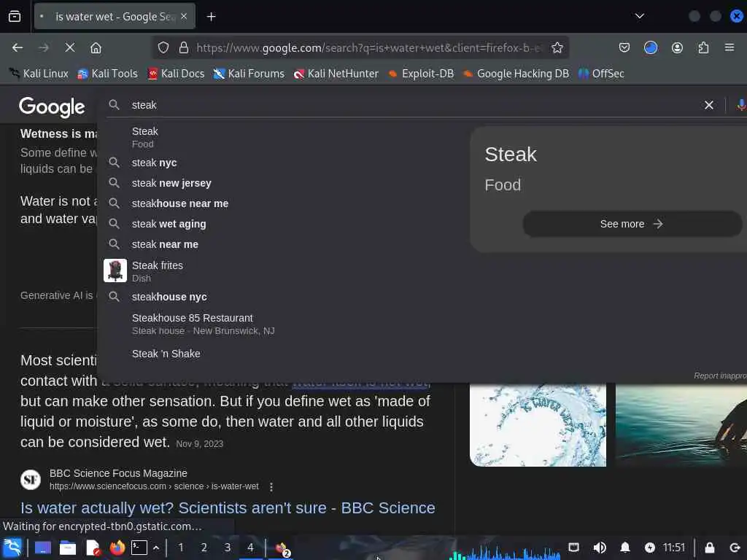Screen dimensions: 747x560
Task: Click the site security padlock icon
Action: tap(183, 47)
